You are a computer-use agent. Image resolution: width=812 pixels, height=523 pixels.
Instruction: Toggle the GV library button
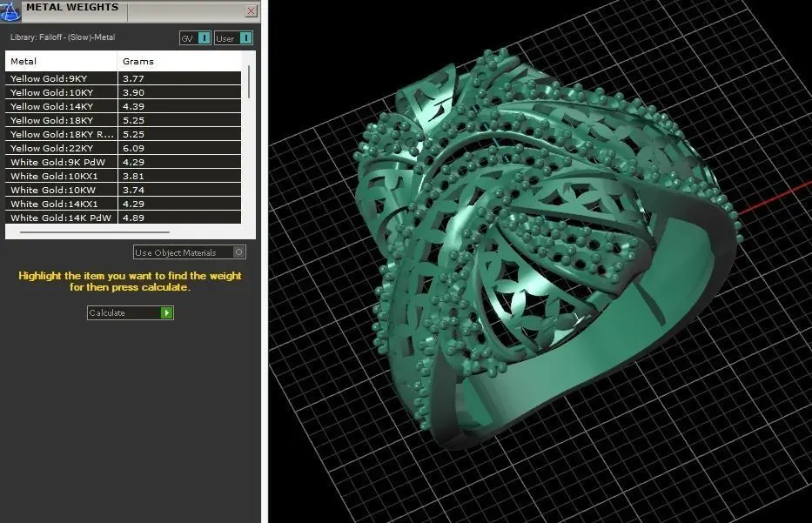pos(195,38)
